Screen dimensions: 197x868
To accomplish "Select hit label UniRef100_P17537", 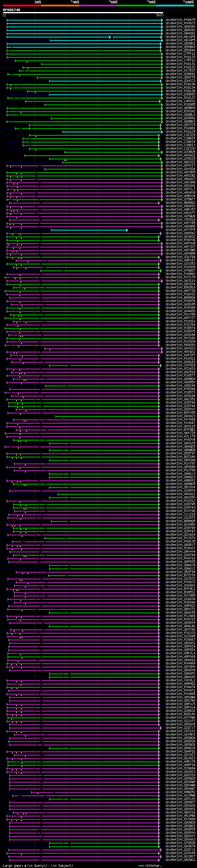I will (x=180, y=71).
